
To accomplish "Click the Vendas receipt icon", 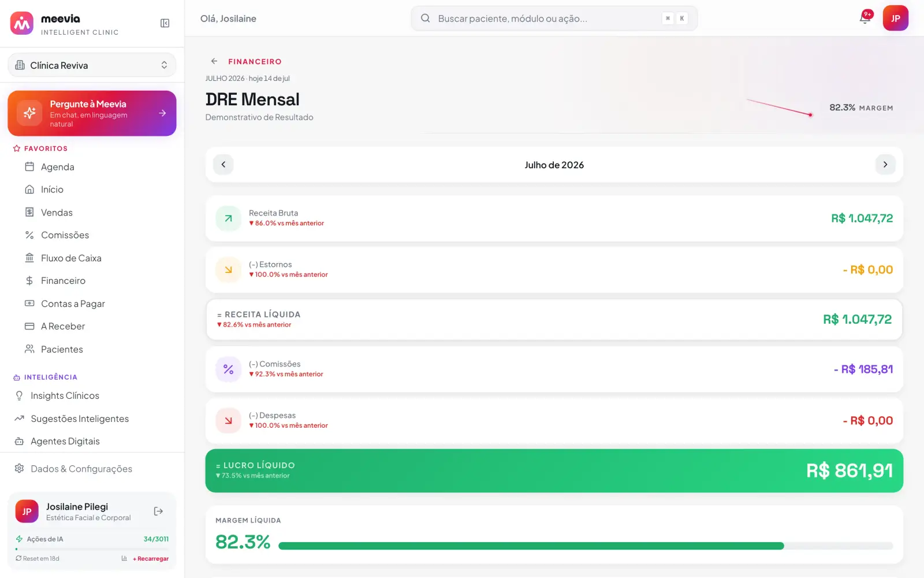I will (x=29, y=212).
